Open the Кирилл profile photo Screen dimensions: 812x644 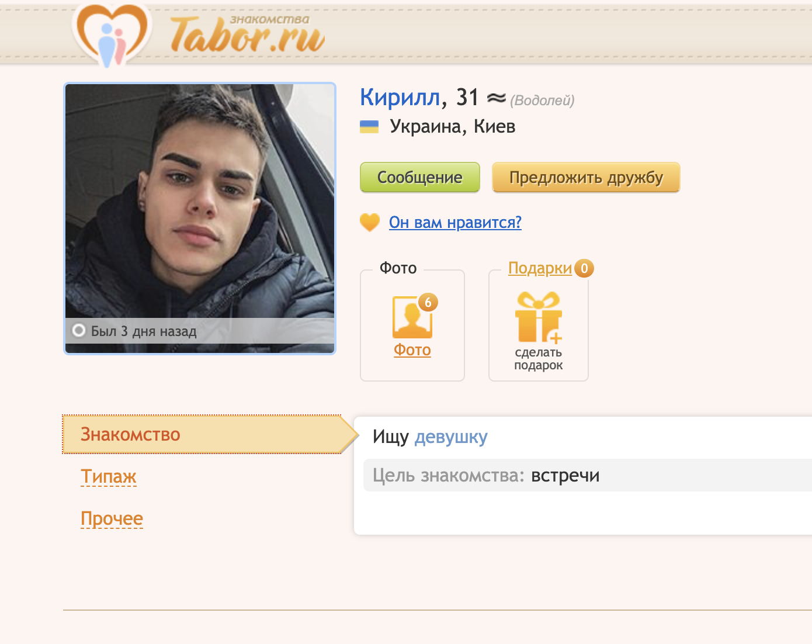point(200,219)
